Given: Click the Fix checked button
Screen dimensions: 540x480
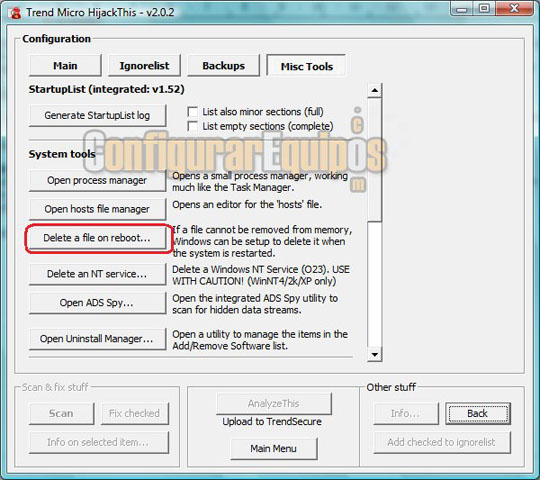Looking at the screenshot, I should pos(135,414).
